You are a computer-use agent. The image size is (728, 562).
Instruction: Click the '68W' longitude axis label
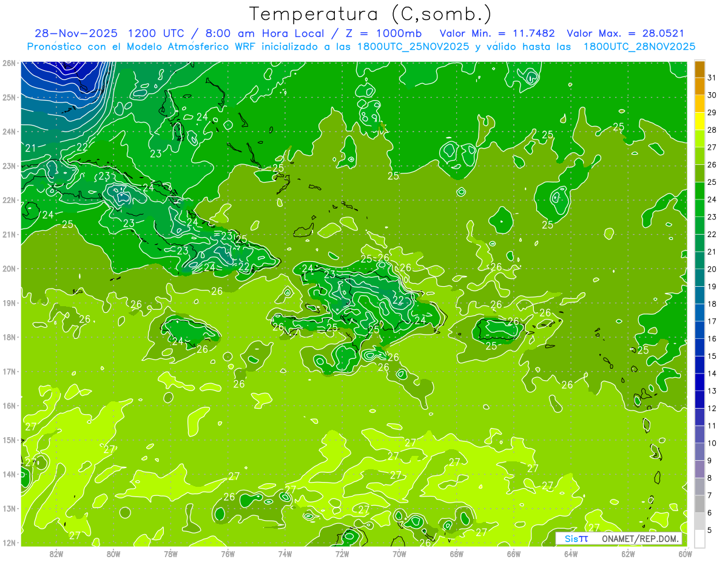pyautogui.click(x=456, y=554)
